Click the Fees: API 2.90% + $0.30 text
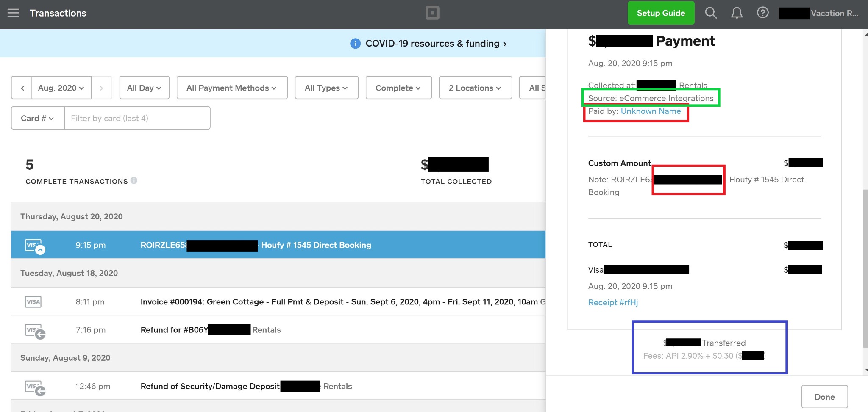The height and width of the screenshot is (412, 868). pos(704,356)
